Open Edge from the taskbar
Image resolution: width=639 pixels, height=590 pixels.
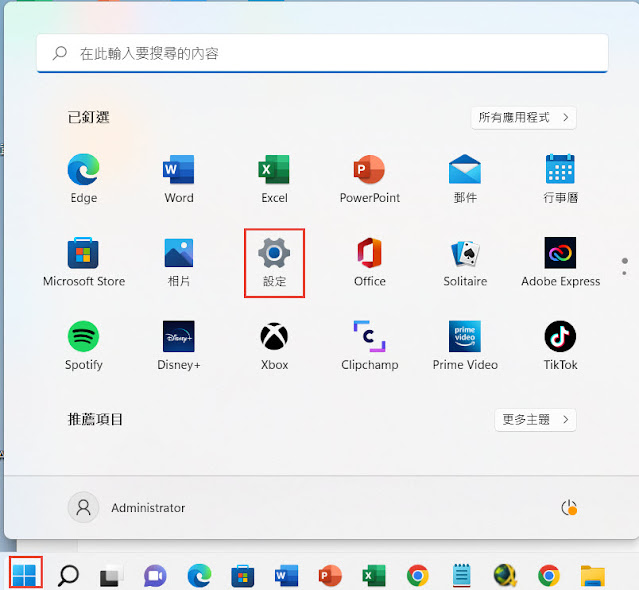click(x=199, y=575)
